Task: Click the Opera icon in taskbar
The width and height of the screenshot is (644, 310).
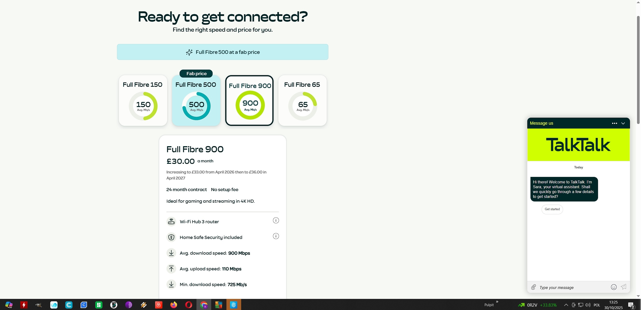Action: click(188, 305)
